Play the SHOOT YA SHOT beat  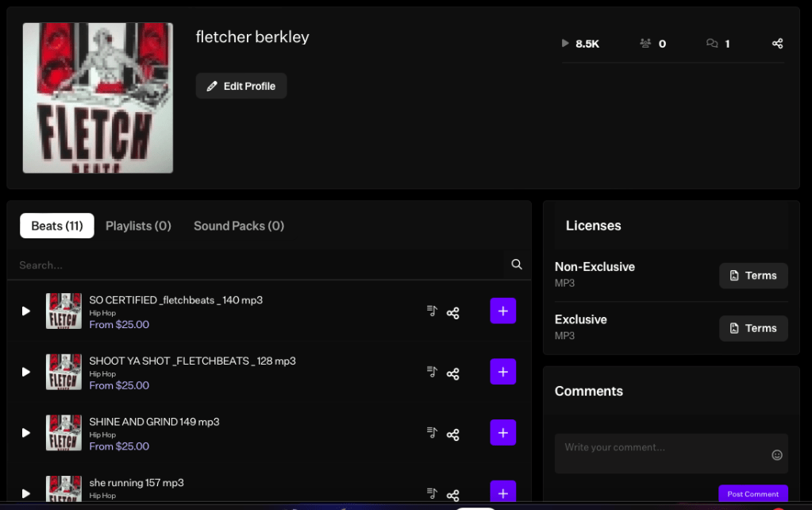(25, 372)
